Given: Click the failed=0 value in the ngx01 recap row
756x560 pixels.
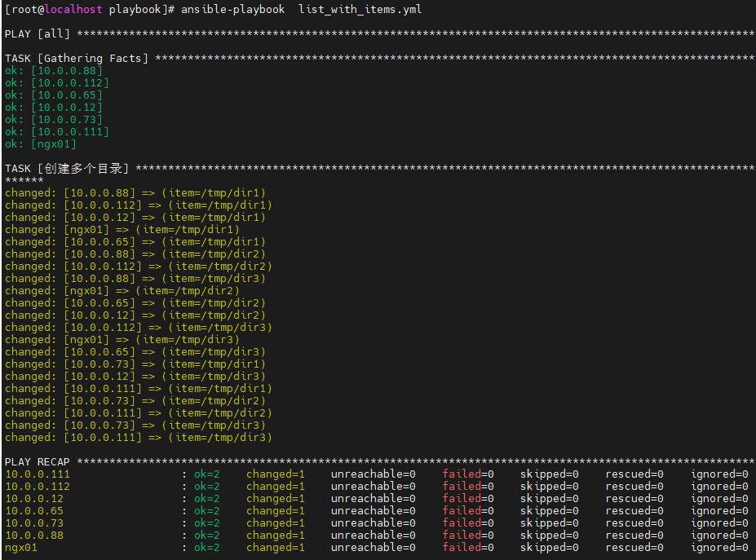Looking at the screenshot, I should coord(468,548).
